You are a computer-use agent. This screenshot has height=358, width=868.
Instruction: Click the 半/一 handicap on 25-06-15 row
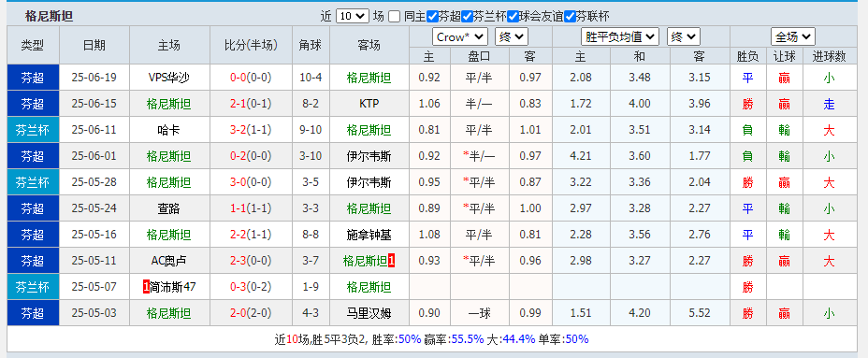click(480, 104)
